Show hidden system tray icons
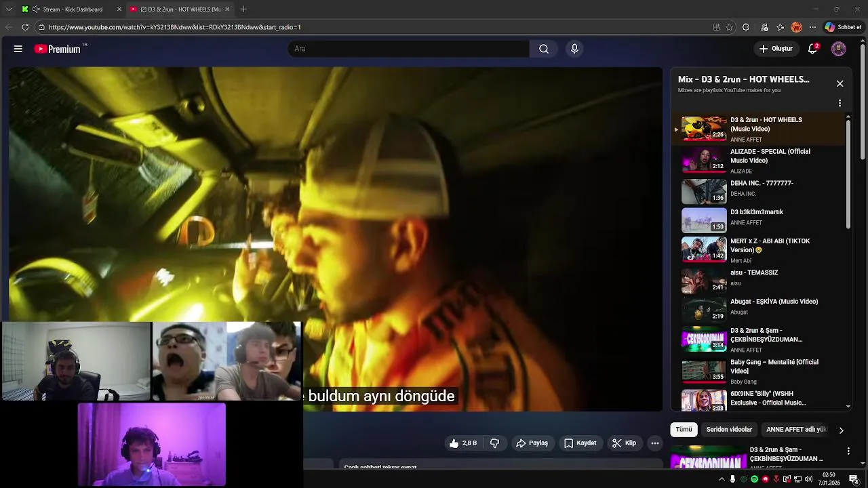Screen dimensions: 868x488 point(722,479)
